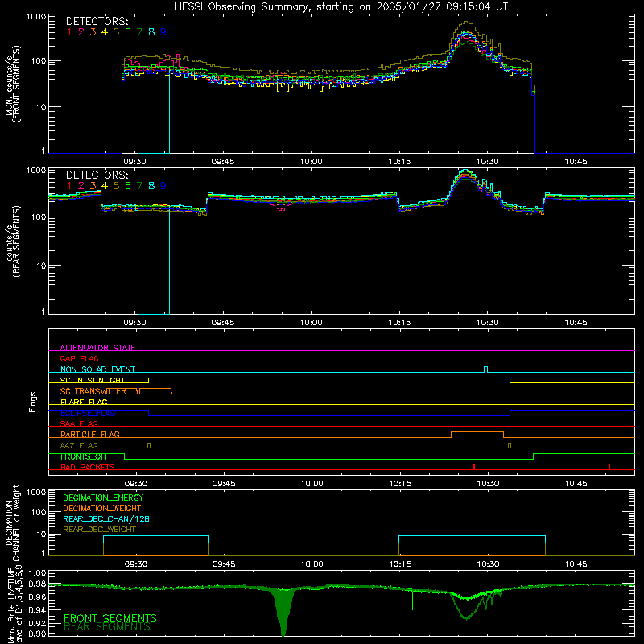The height and width of the screenshot is (644, 644).
Task: Click the SC_TRANSMITTER flag label
Action: [93, 391]
